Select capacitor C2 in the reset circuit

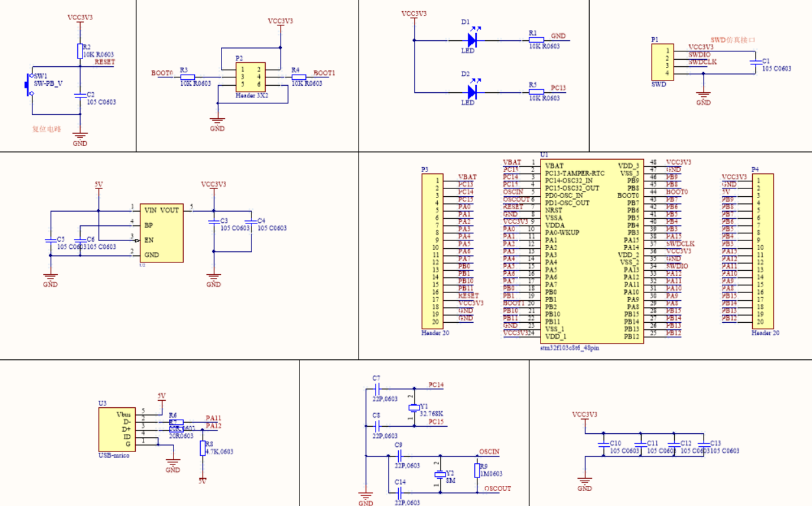(x=80, y=95)
